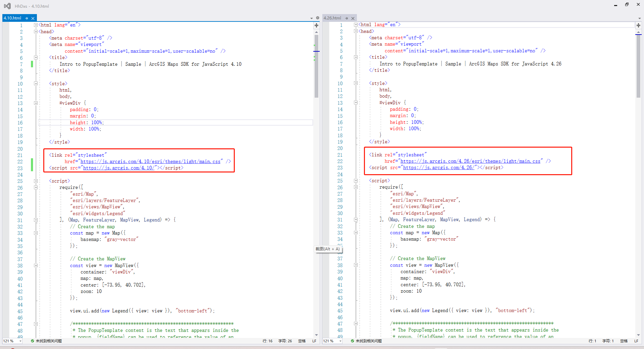Click the split-editor handle atop the left scrollbar
This screenshot has width=644, height=349.
316,25
